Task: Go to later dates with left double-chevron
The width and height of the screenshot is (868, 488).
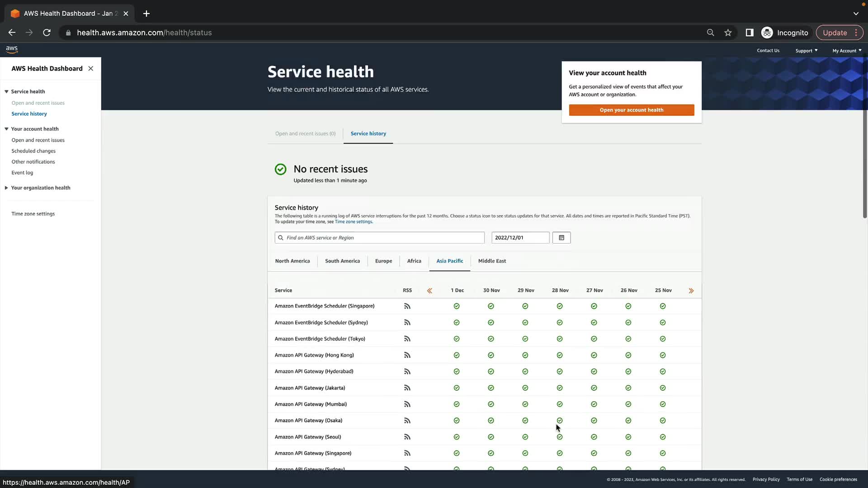Action: tap(429, 291)
